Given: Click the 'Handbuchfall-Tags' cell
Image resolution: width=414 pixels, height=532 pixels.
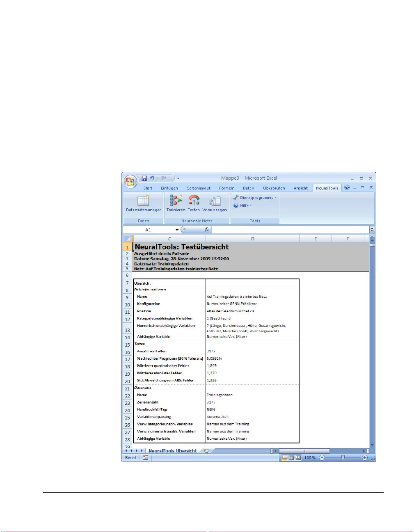Looking at the screenshot, I should (x=152, y=409).
